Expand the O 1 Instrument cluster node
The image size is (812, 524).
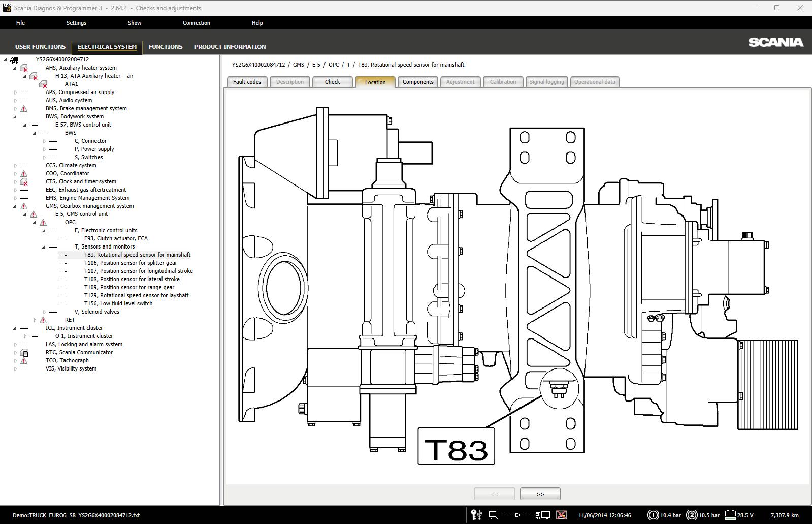(25, 336)
